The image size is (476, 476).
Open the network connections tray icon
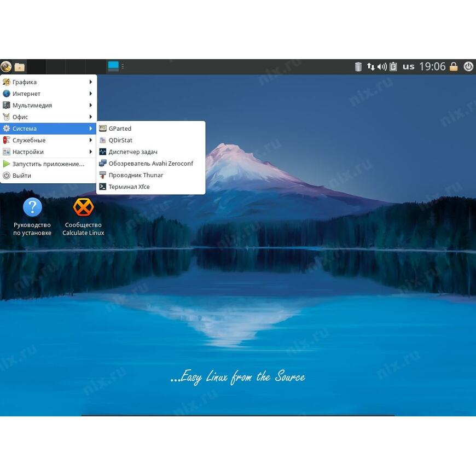[x=371, y=67]
